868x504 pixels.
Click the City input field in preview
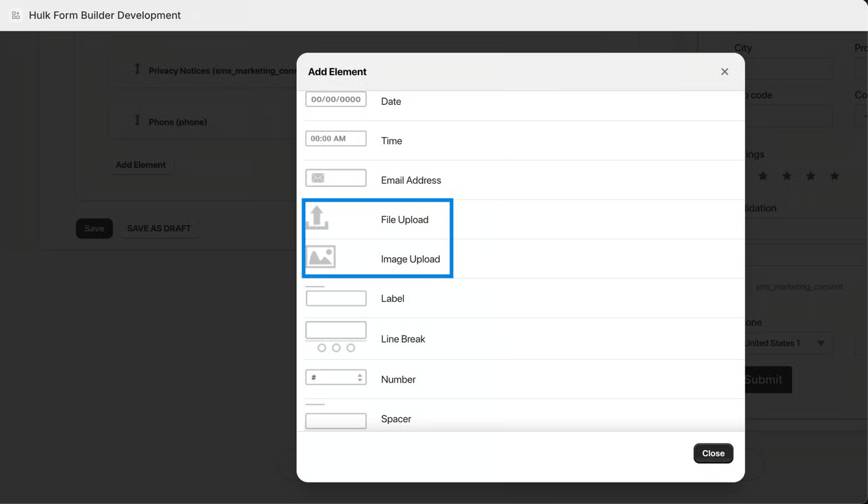click(x=789, y=68)
